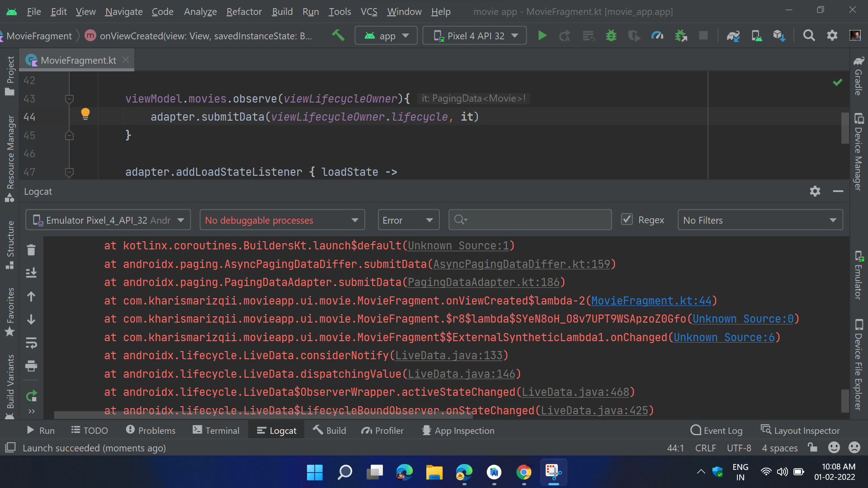Click the Run with Coverage shield icon
This screenshot has width=868, height=488.
click(634, 35)
